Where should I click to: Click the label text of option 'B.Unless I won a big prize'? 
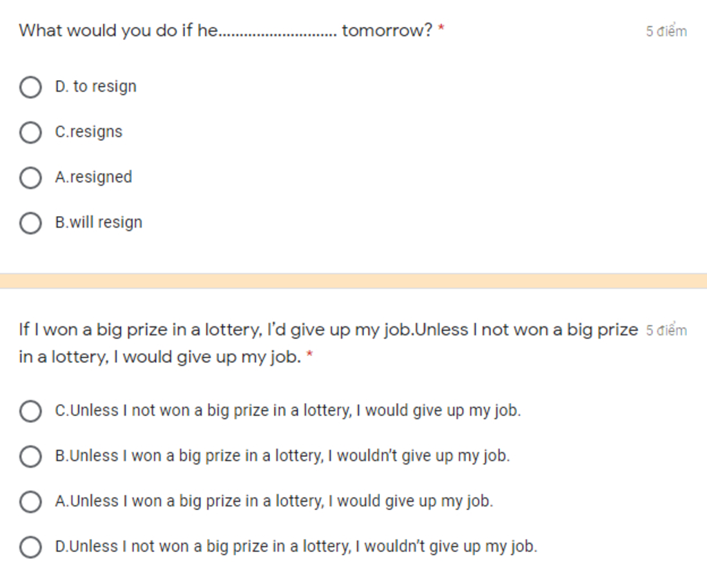click(x=282, y=456)
